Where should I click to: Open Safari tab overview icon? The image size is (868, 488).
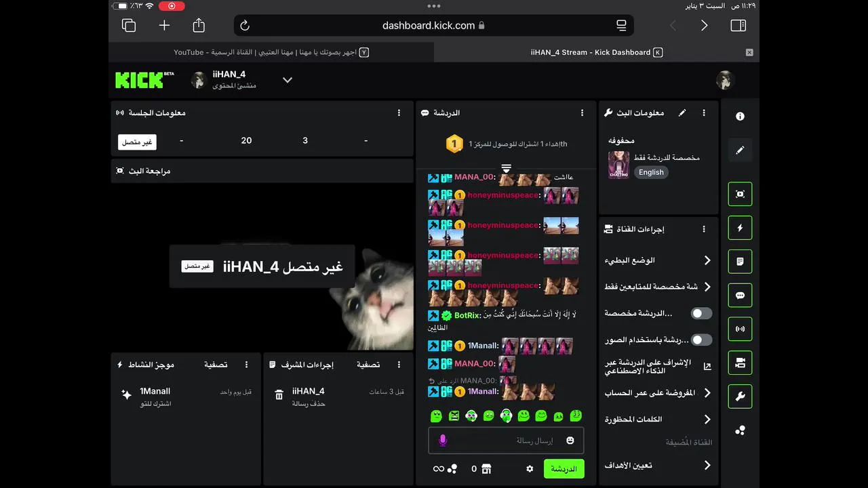coord(129,26)
